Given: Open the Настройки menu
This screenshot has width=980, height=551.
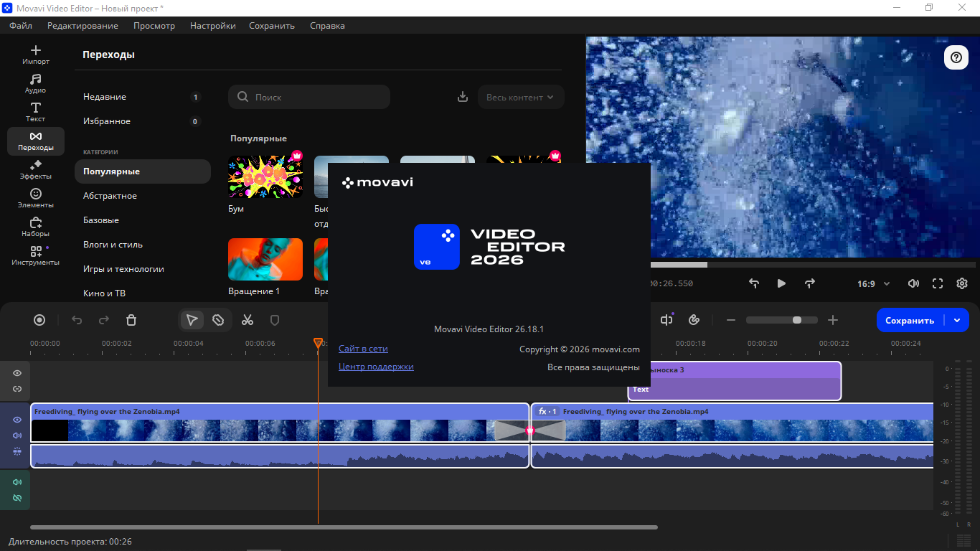Looking at the screenshot, I should click(x=213, y=26).
